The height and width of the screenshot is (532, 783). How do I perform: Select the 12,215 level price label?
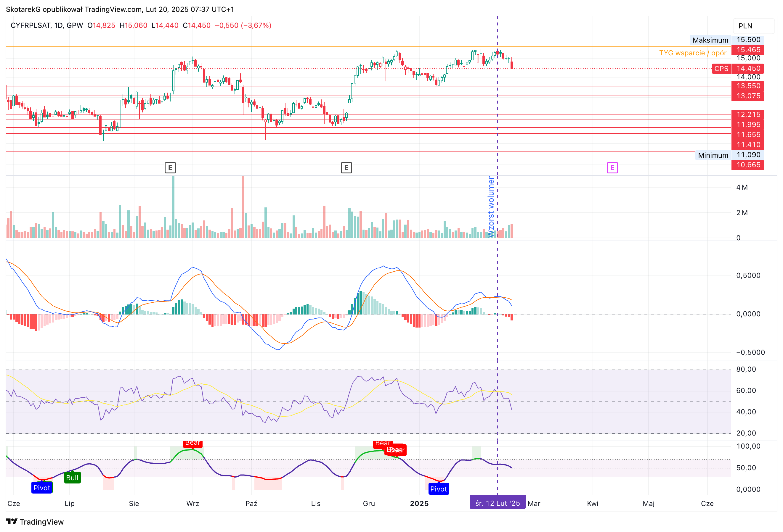(x=748, y=115)
